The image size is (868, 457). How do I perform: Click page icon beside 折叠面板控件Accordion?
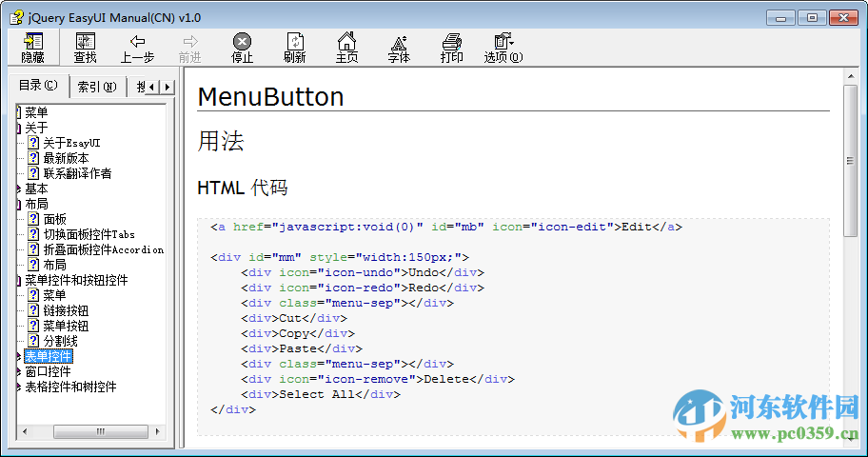coord(33,249)
